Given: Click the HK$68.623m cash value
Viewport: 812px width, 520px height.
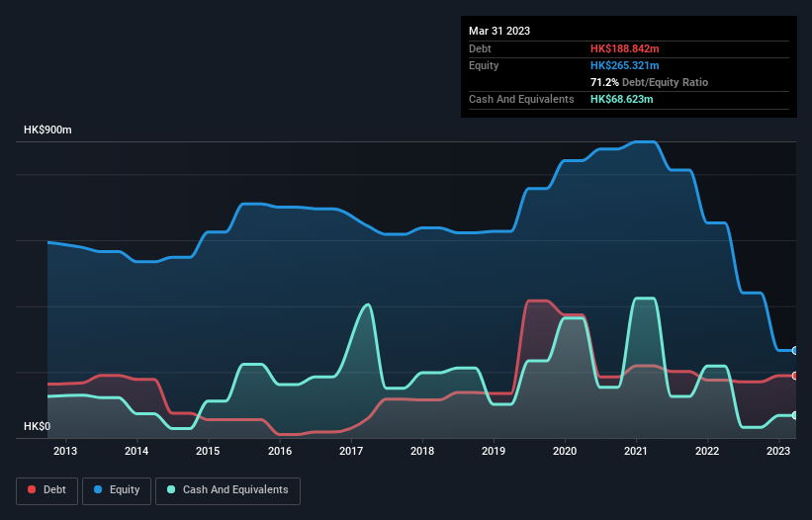Looking at the screenshot, I should (621, 99).
